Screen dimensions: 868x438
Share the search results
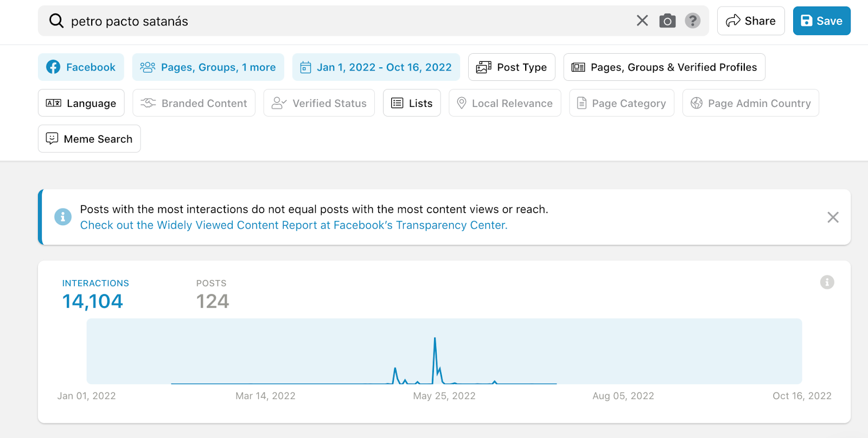coord(751,21)
